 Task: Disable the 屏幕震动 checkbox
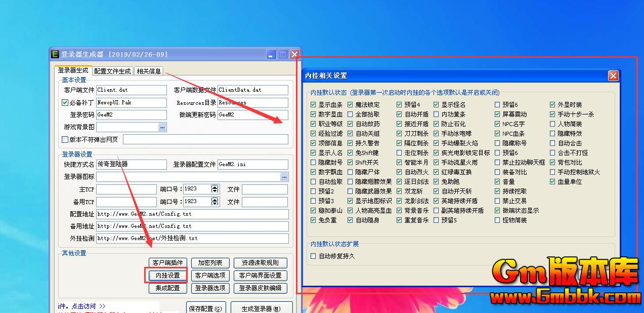click(498, 114)
